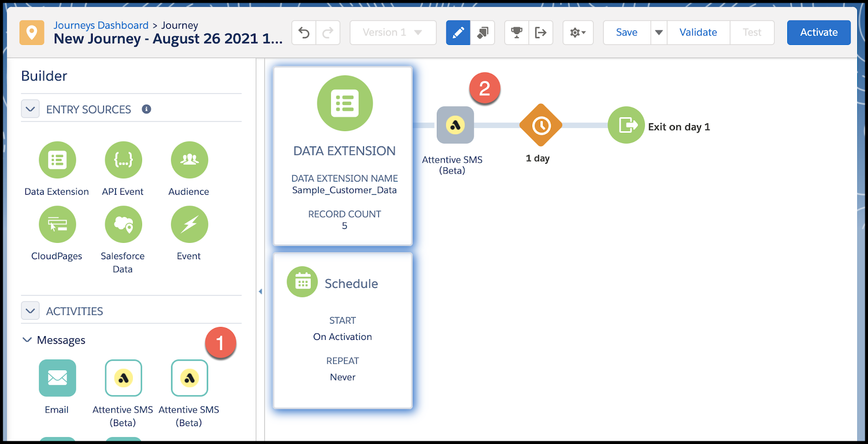Click the 1 day wait activity
868x444 pixels.
pyautogui.click(x=540, y=126)
